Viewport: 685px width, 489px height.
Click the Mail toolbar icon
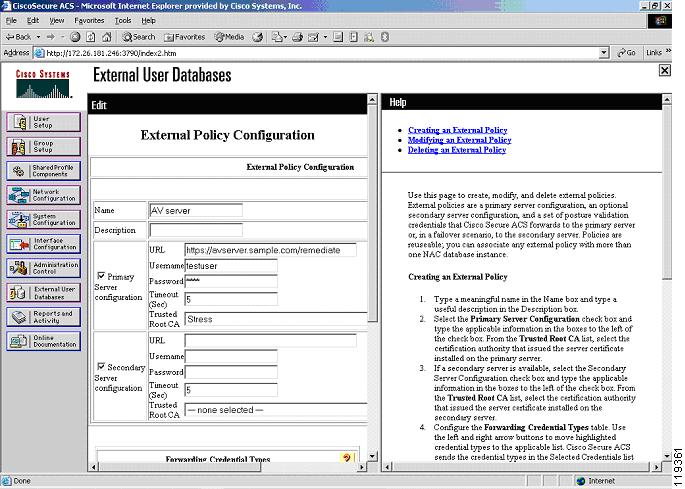(277, 37)
